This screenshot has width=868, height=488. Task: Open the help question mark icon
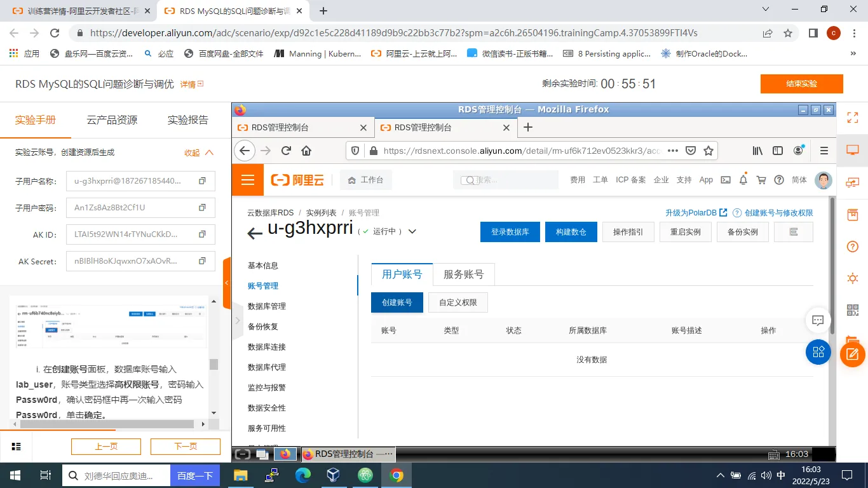[x=779, y=180]
